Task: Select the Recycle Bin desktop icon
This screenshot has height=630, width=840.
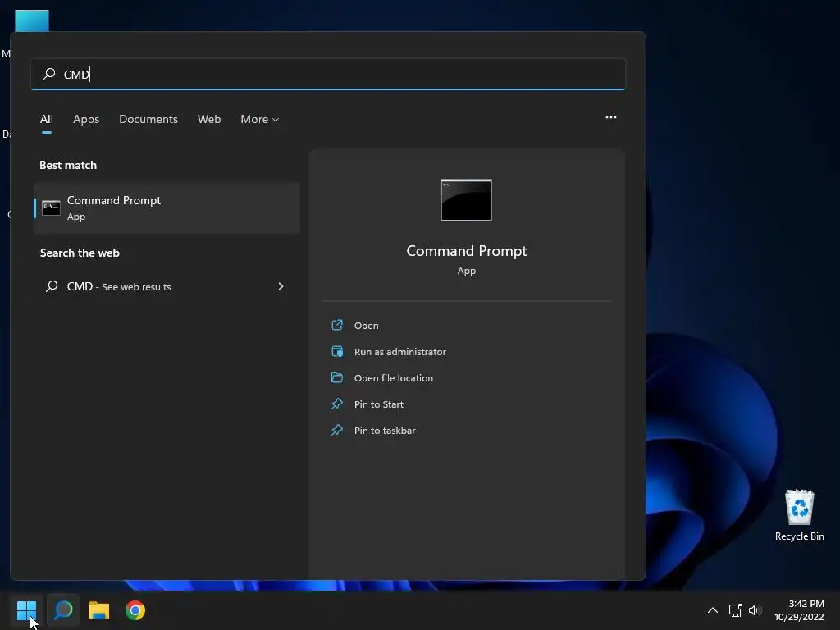Action: click(x=799, y=515)
